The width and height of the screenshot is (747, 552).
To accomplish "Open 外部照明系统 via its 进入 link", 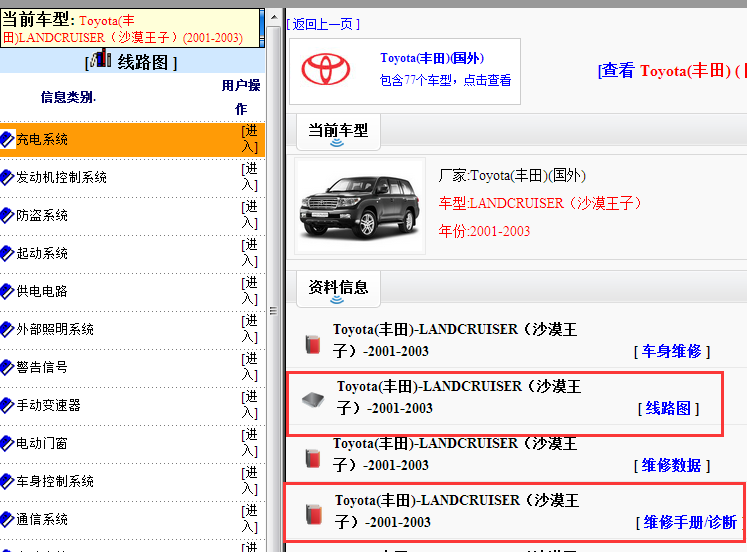I will pos(250,329).
